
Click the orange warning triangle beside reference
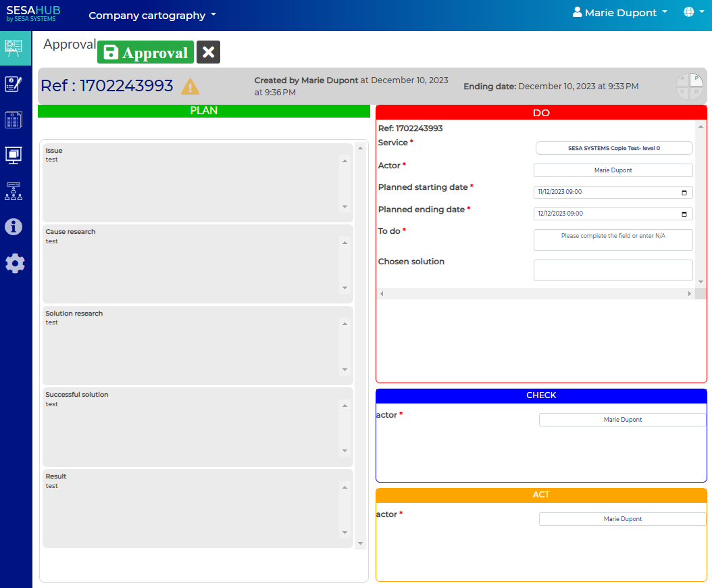[x=190, y=87]
